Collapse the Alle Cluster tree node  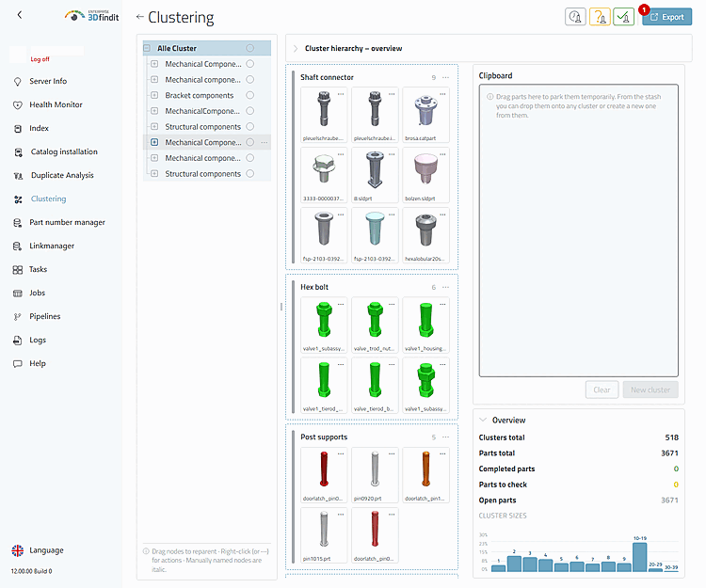[x=147, y=48]
